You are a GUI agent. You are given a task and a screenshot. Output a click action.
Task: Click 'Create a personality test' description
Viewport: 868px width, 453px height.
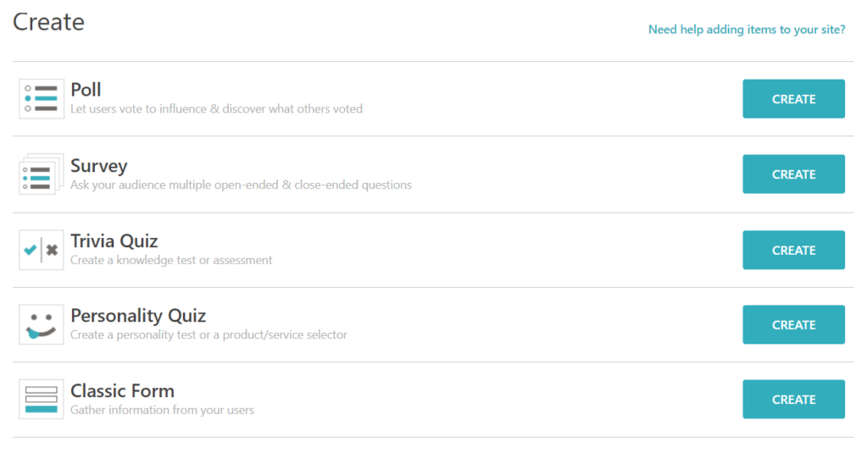[209, 334]
